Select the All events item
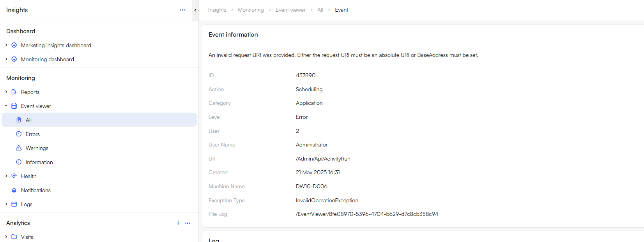644x242 pixels. coord(28,120)
